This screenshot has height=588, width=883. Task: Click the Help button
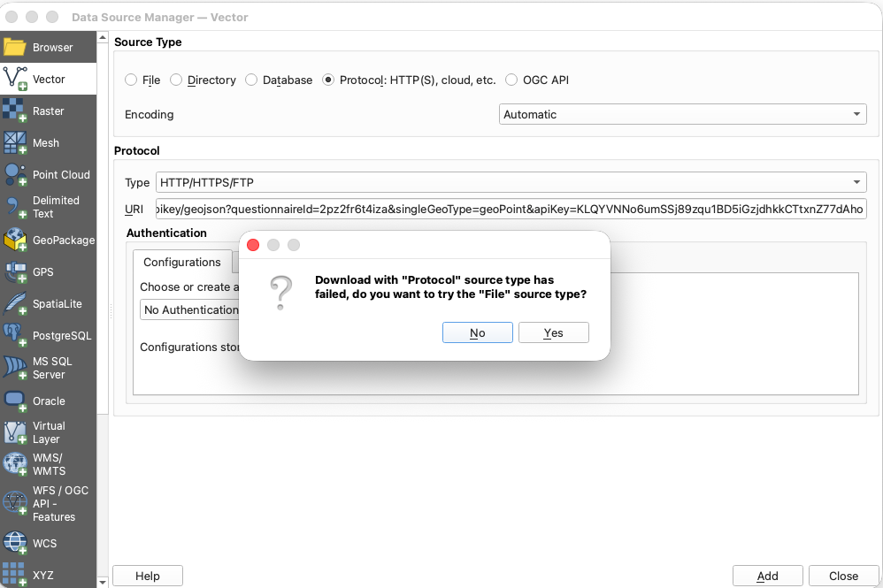(148, 576)
